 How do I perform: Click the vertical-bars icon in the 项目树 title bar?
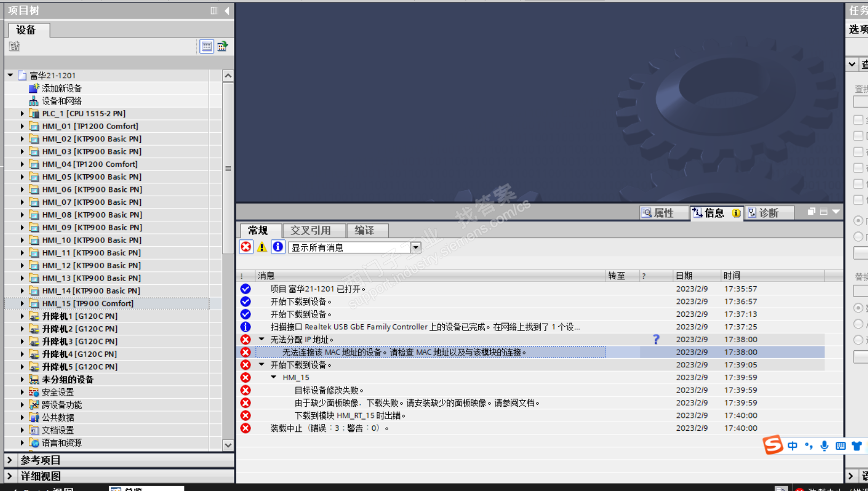point(214,11)
